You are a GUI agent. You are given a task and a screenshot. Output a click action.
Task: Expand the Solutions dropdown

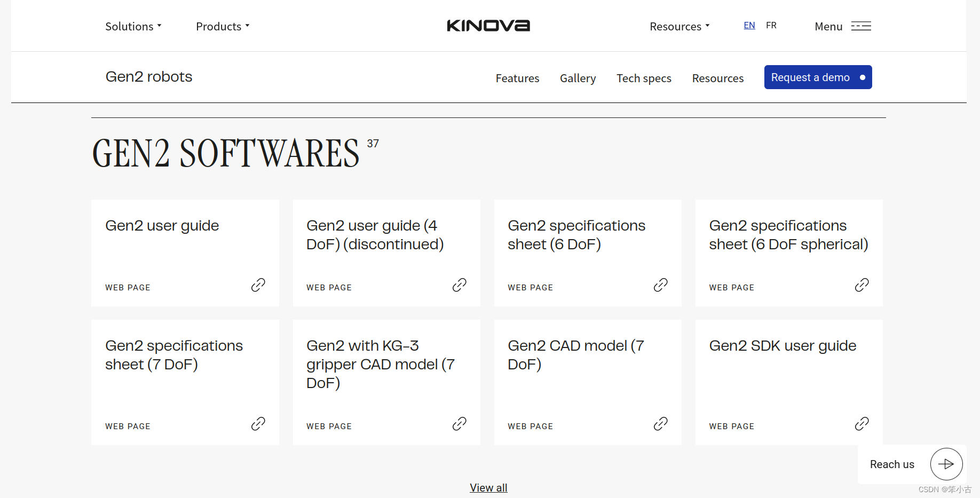[x=133, y=26]
